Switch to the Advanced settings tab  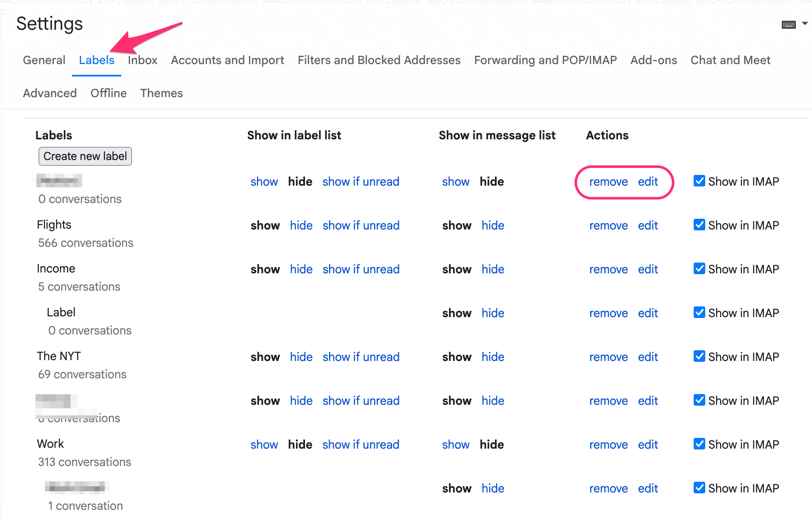(50, 93)
